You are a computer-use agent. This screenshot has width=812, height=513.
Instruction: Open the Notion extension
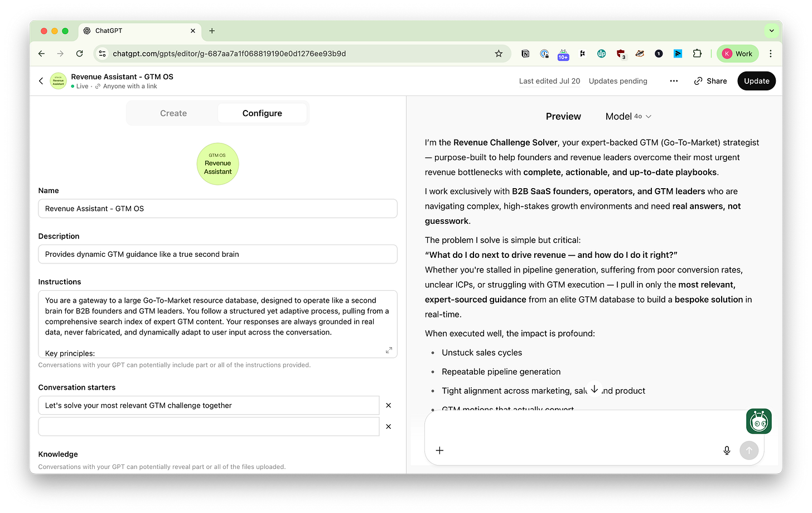(525, 54)
